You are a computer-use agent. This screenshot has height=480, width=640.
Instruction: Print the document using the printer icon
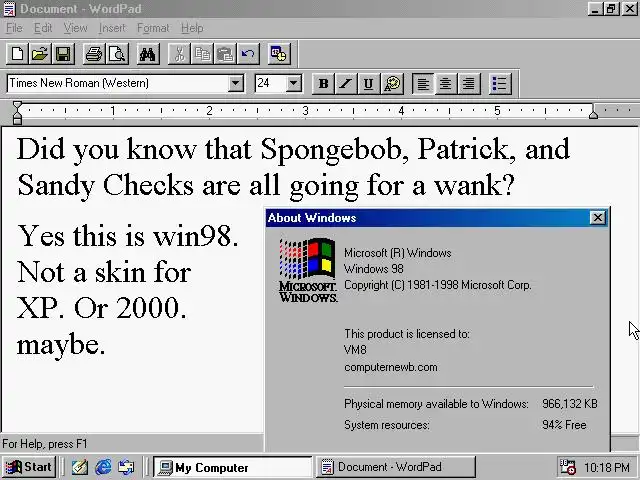click(94, 53)
